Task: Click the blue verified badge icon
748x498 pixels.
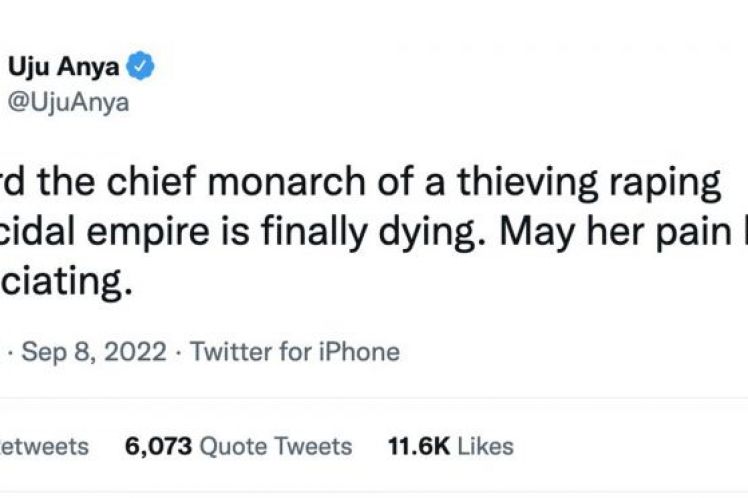Action: [x=141, y=69]
